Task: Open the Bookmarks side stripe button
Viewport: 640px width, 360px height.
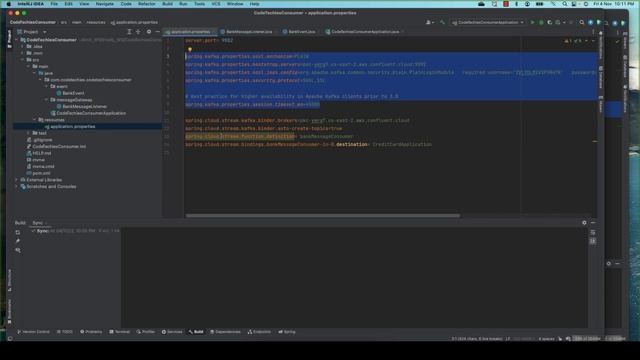Action: tap(9, 312)
